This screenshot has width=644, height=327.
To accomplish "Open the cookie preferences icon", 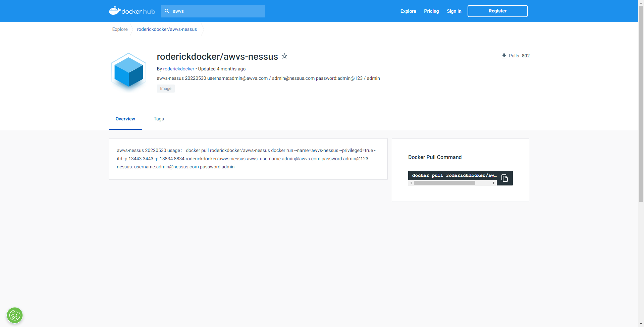I will pyautogui.click(x=15, y=315).
